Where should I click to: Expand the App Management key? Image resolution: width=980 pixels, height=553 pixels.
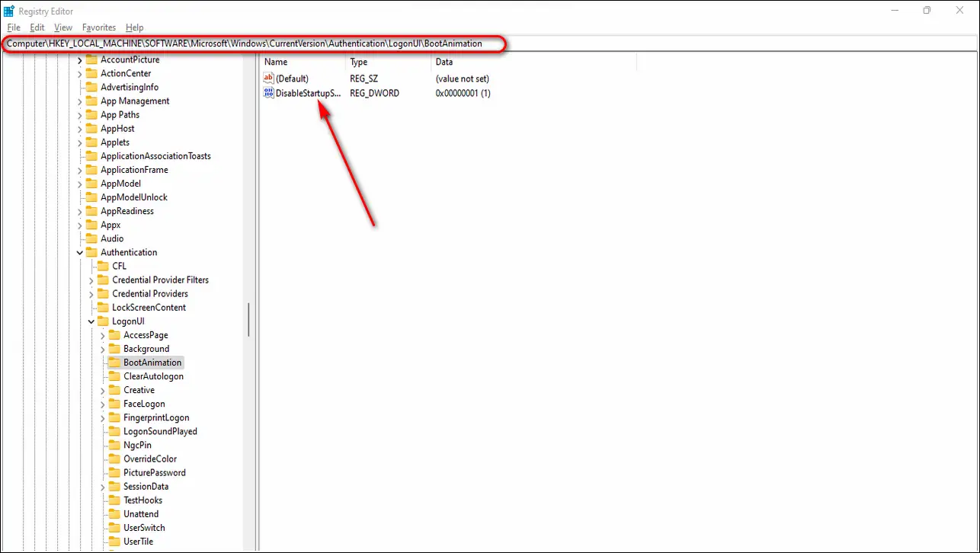click(x=80, y=101)
